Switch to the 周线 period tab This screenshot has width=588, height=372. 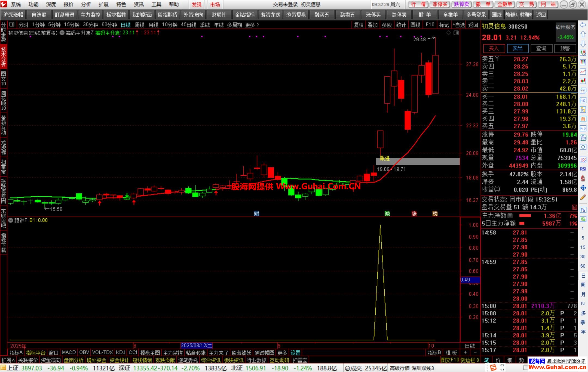[139, 25]
